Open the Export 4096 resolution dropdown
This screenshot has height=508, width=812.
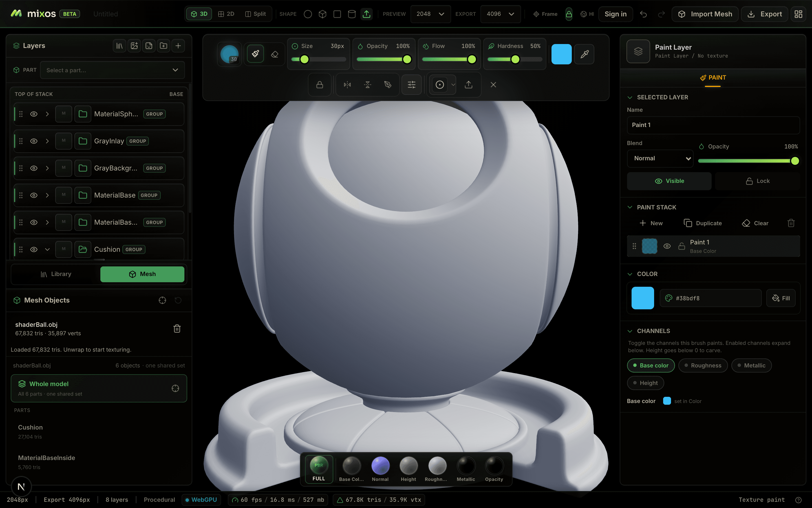pyautogui.click(x=500, y=14)
